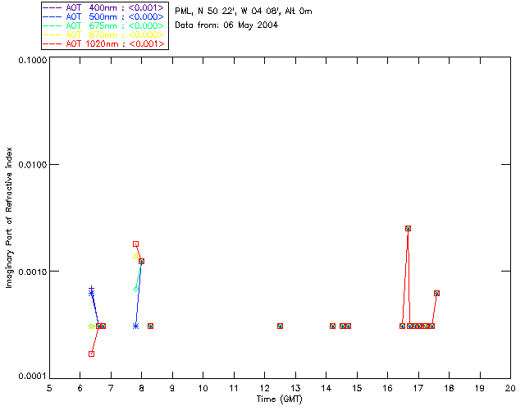Click the AOT 675nm green legend entry

[x=104, y=25]
